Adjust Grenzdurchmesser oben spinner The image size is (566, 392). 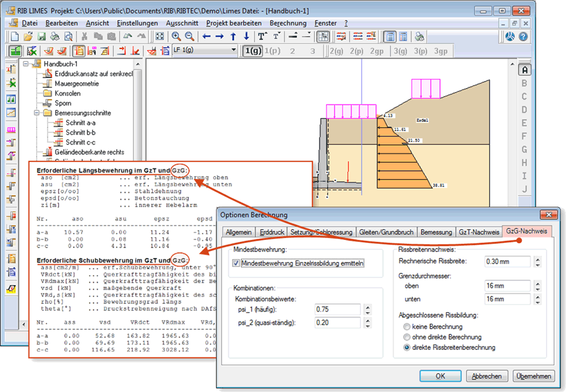538,286
